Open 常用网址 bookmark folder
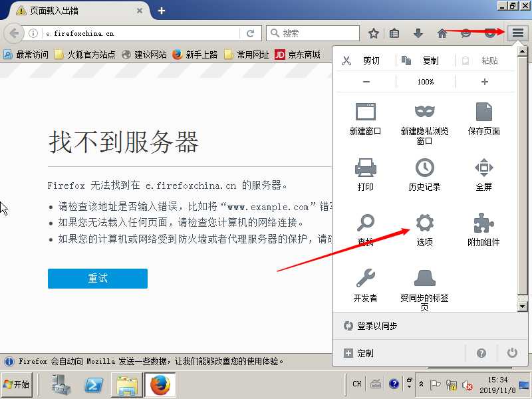This screenshot has height=399, width=532. coord(247,55)
